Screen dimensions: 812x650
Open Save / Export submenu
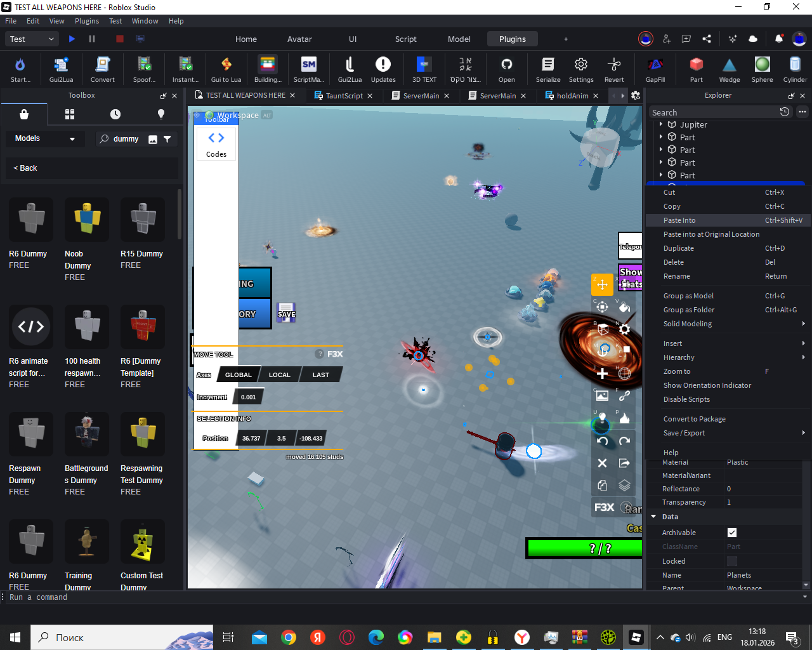tap(728, 433)
